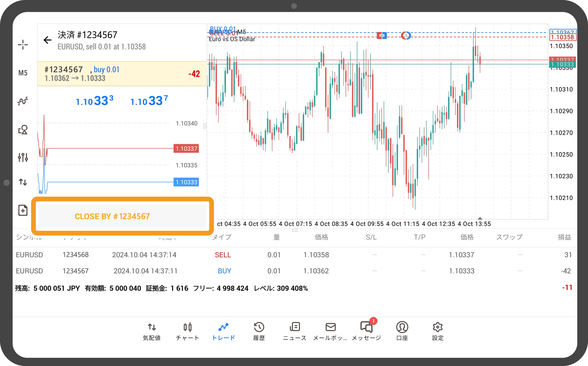
Task: Open the M5 timeframe selector
Action: 23,73
